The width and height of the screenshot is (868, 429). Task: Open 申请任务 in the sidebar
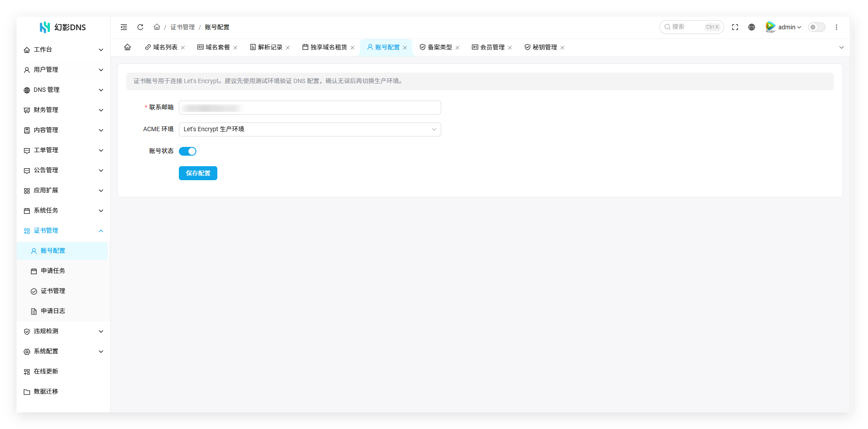(62, 271)
